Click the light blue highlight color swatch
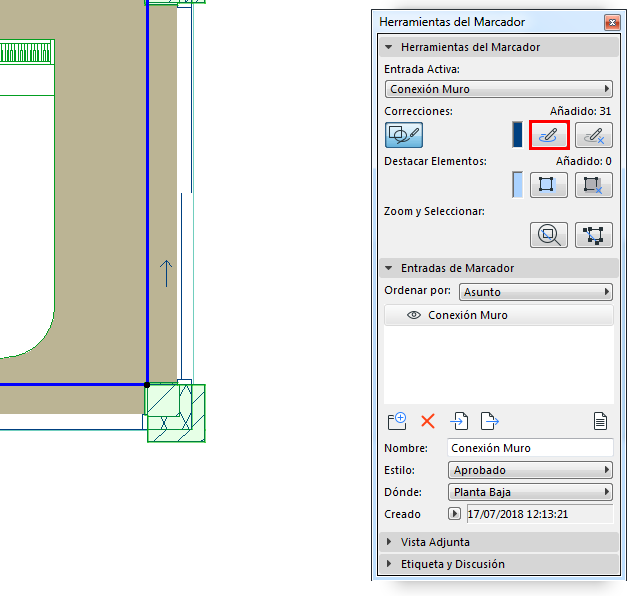The width and height of the screenshot is (627, 596). [517, 185]
